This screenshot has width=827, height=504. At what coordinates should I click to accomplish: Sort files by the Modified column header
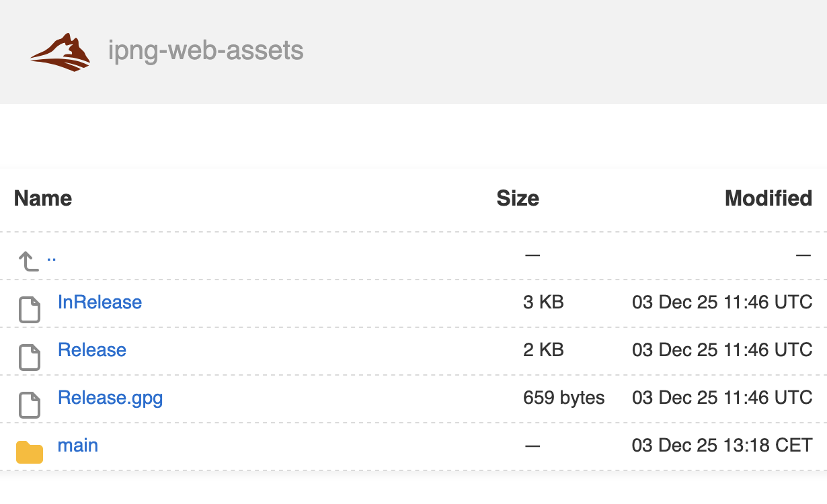pyautogui.click(x=768, y=198)
